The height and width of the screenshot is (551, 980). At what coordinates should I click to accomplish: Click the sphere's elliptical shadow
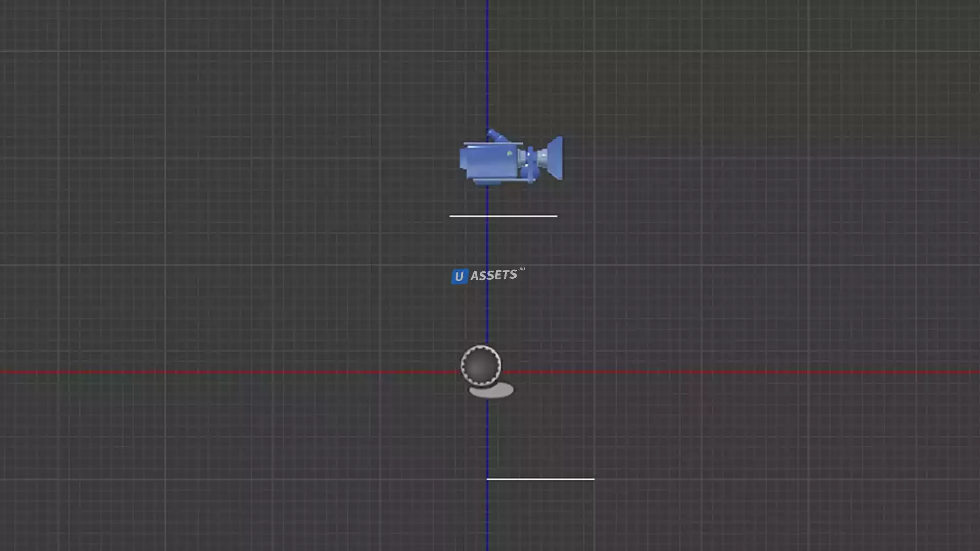click(493, 392)
